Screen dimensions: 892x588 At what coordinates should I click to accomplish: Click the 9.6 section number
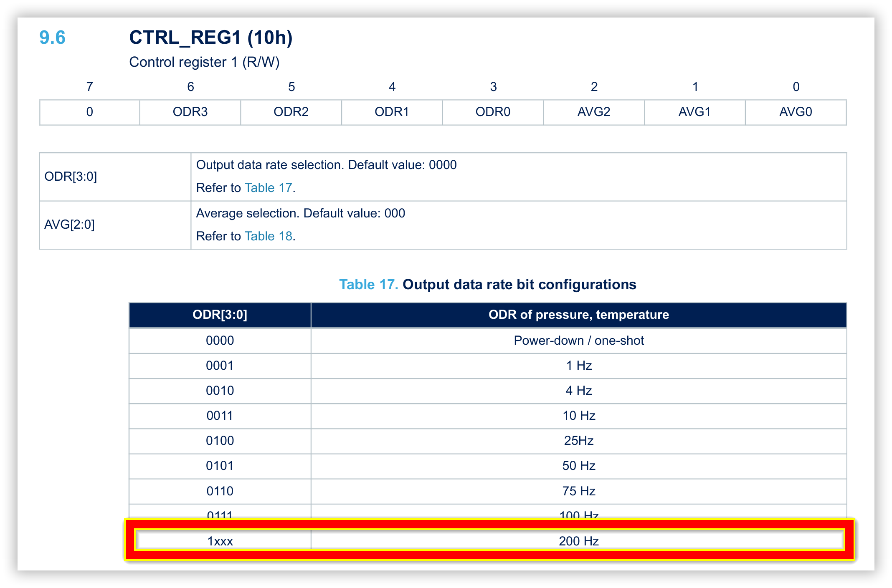click(52, 38)
